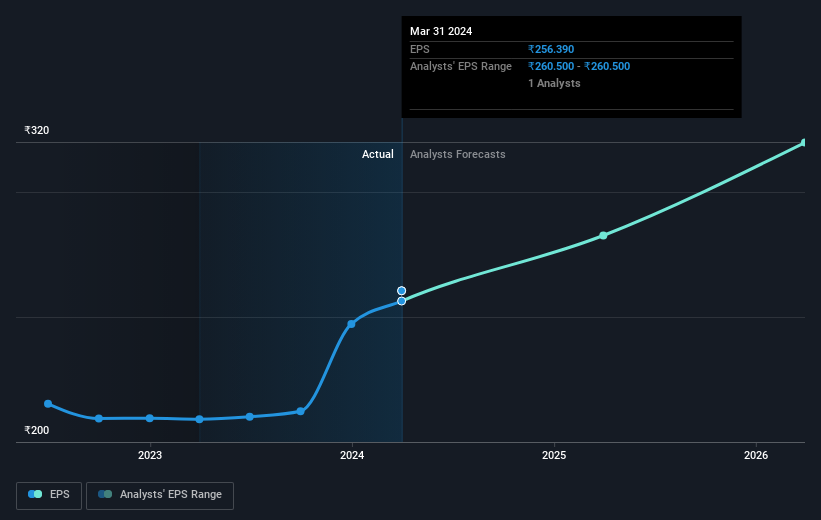Click the 1 Analysts text in tooltip
The width and height of the screenshot is (821, 520).
tap(554, 83)
